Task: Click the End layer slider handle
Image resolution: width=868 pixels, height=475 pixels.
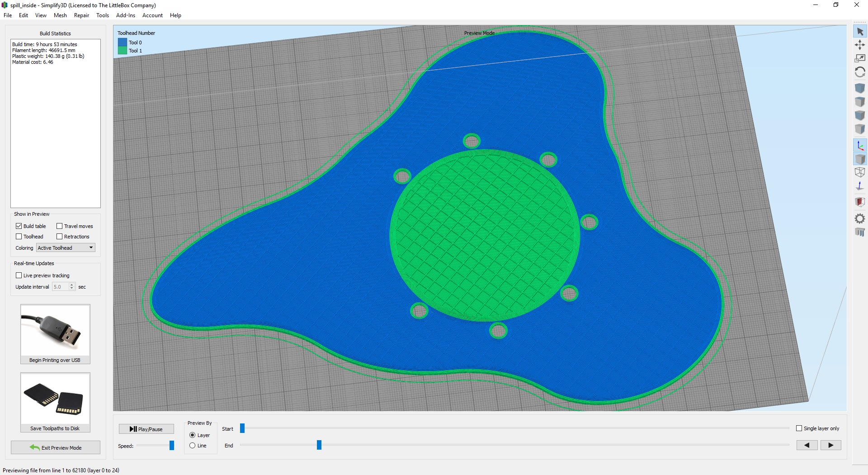Action: (319, 445)
